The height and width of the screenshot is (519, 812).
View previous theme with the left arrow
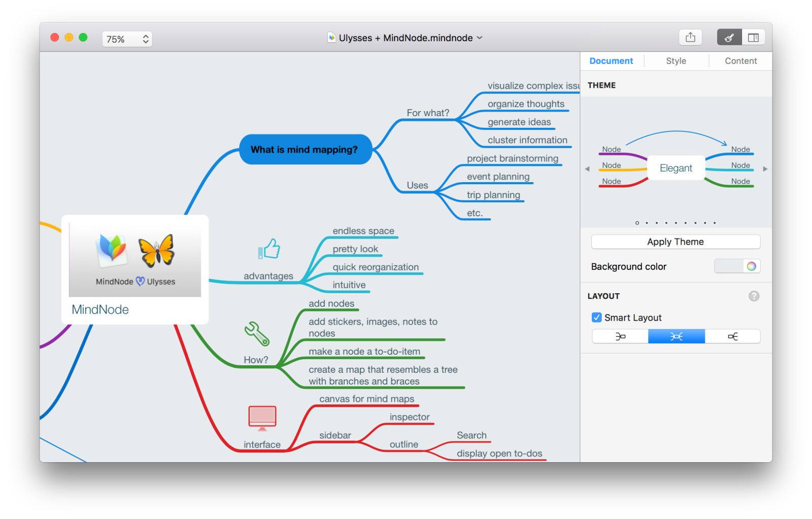[x=588, y=169]
